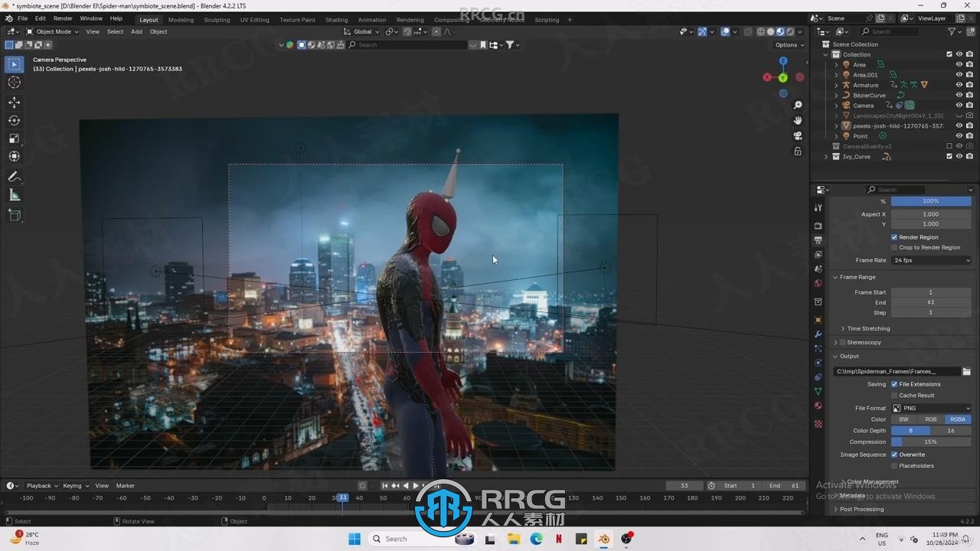Adjust the Compression 15% slider
The width and height of the screenshot is (980, 551).
[x=931, y=442]
